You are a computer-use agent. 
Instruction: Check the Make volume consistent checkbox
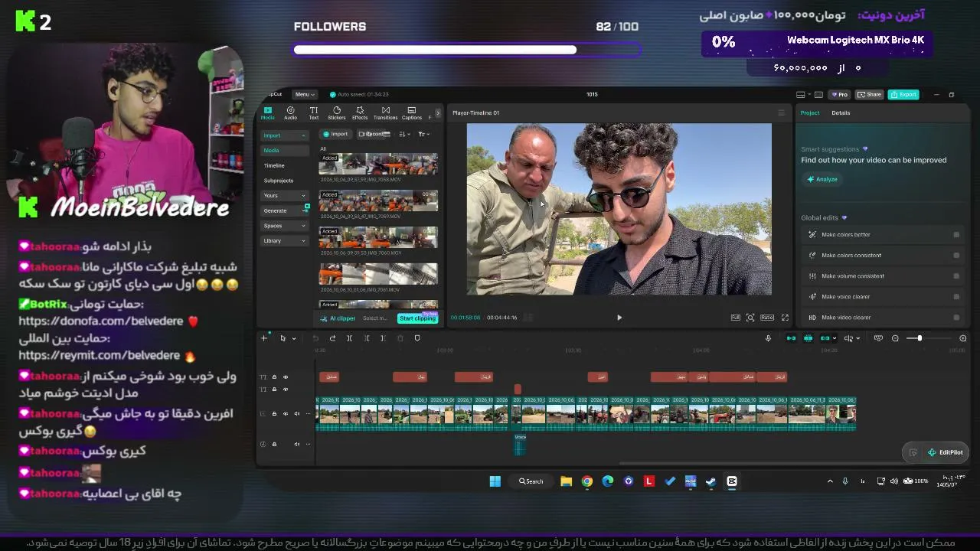956,276
